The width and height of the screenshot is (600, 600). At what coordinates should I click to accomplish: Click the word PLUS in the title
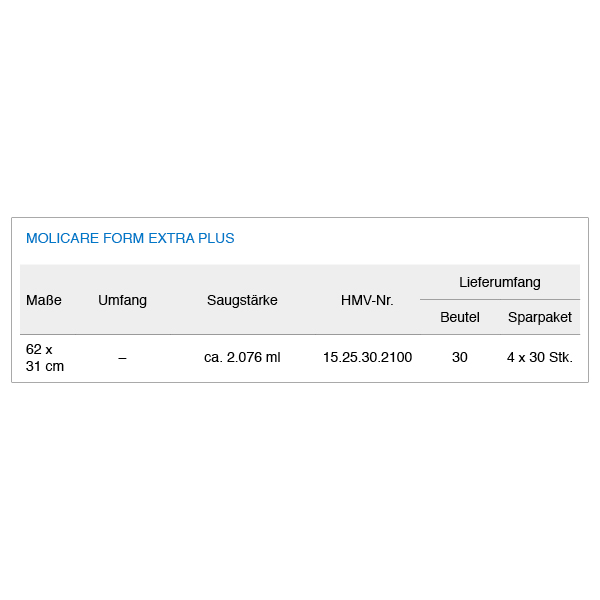click(216, 238)
